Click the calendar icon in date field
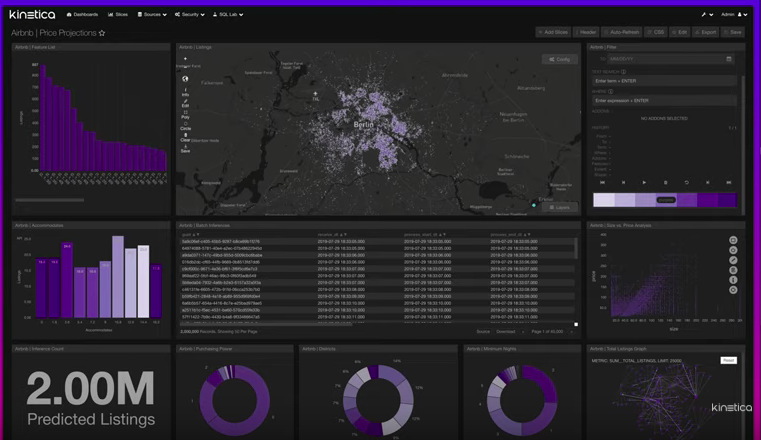The width and height of the screenshot is (761, 440). coord(728,59)
